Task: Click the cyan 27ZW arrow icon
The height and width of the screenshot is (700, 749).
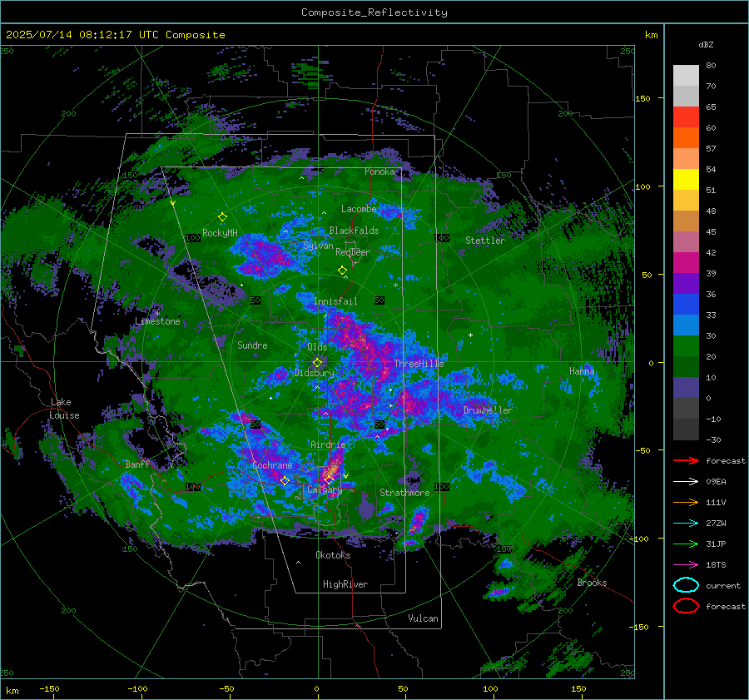Action: pos(686,524)
